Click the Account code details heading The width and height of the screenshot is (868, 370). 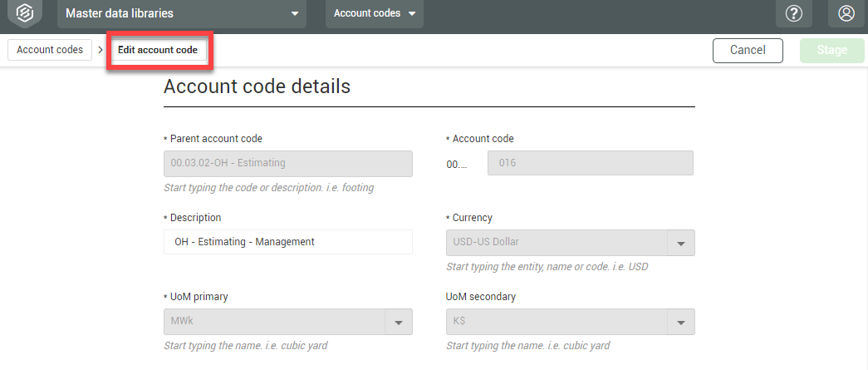point(257,86)
